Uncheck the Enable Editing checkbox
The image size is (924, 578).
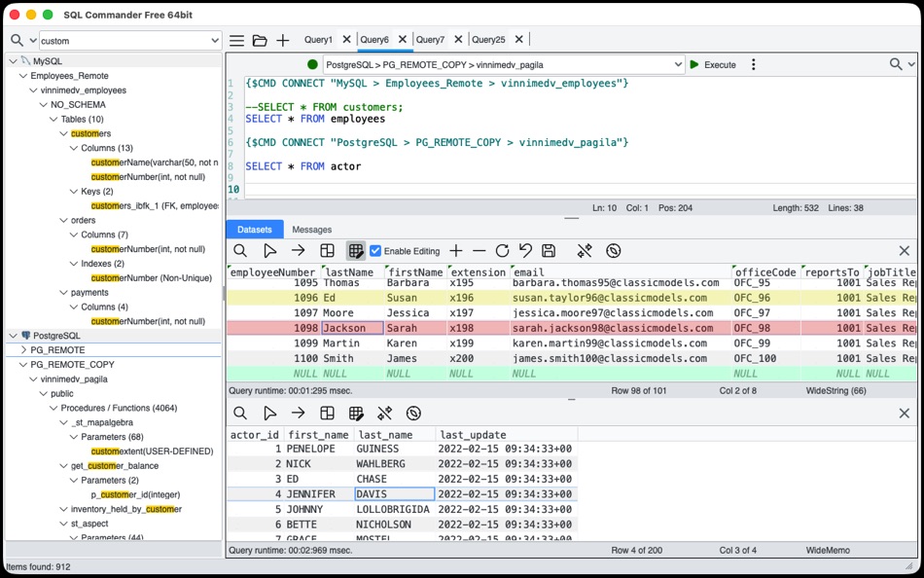pos(375,251)
